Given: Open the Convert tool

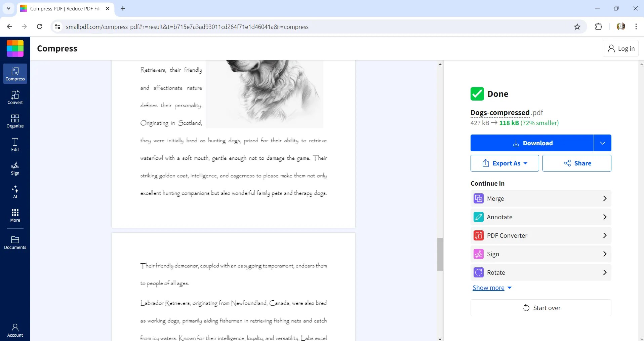Looking at the screenshot, I should (x=15, y=97).
